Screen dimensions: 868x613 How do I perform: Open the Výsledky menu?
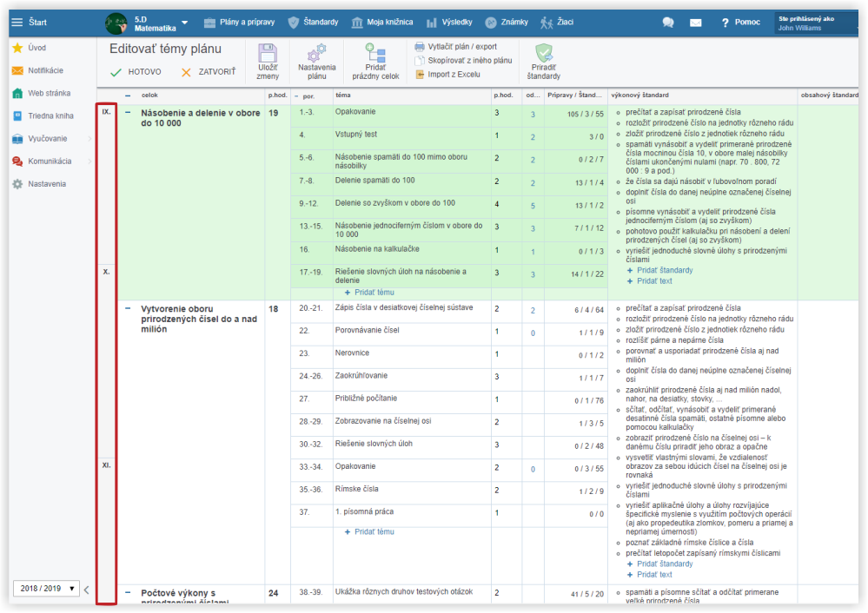tap(449, 22)
